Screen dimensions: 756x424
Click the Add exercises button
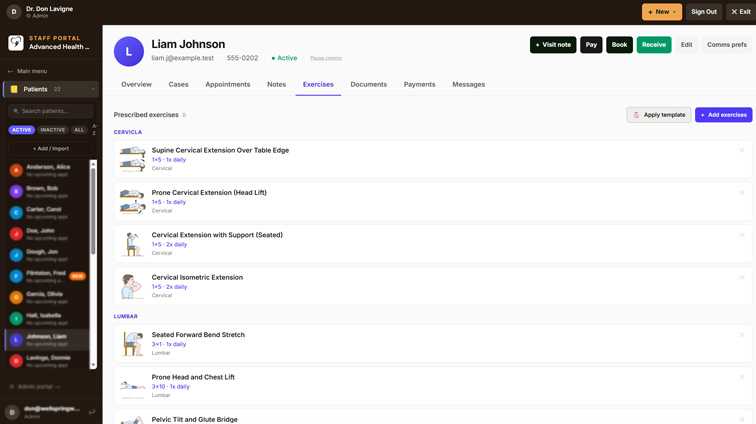pos(723,115)
